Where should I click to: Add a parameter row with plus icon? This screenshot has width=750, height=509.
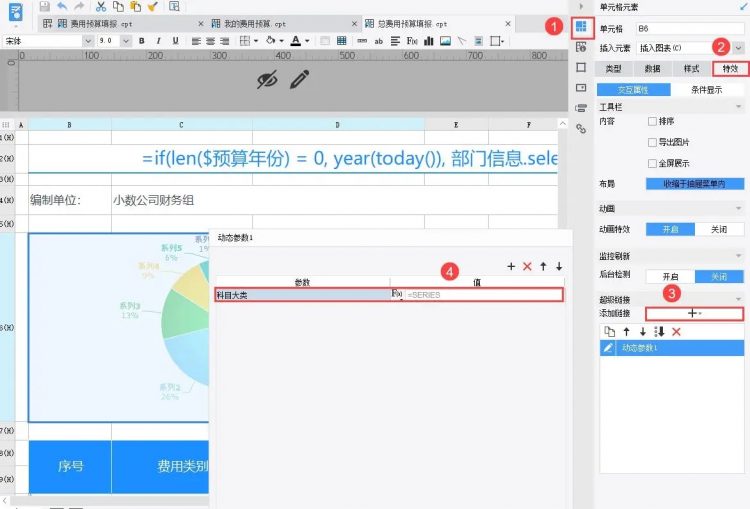coord(511,266)
